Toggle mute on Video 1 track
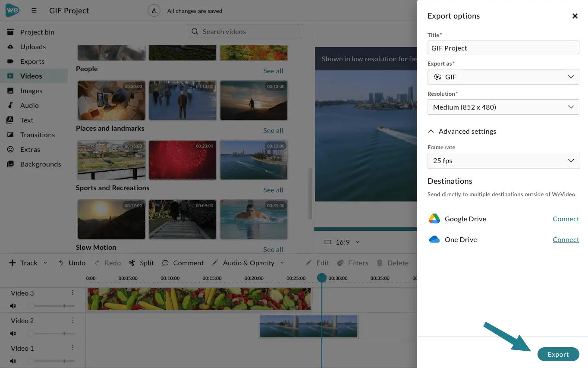The image size is (588, 368). tap(13, 361)
